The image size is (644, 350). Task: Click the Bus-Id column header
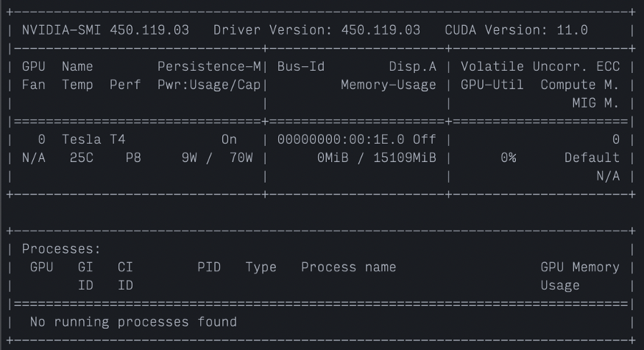(x=301, y=67)
